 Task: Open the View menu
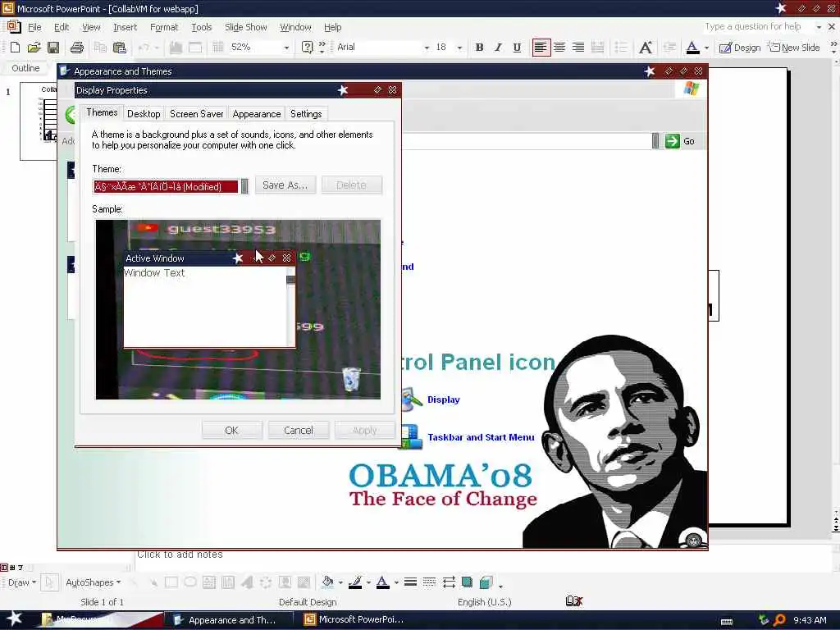click(91, 27)
